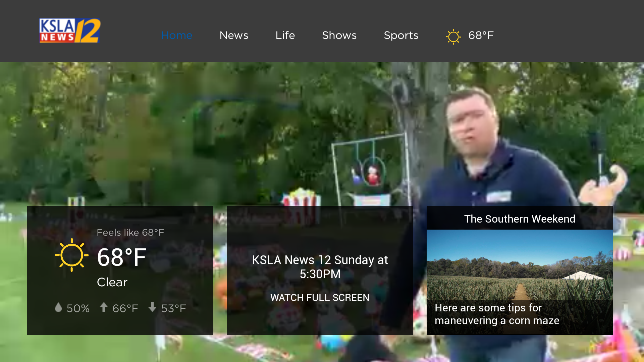The height and width of the screenshot is (362, 644).
Task: Click the high temperature up-arrow icon
Action: (x=104, y=307)
